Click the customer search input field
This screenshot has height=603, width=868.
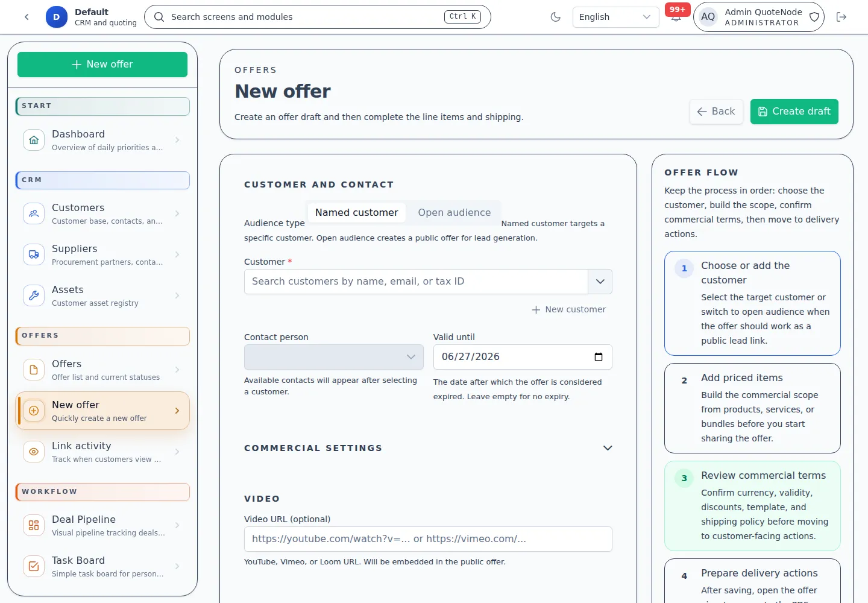click(x=416, y=282)
